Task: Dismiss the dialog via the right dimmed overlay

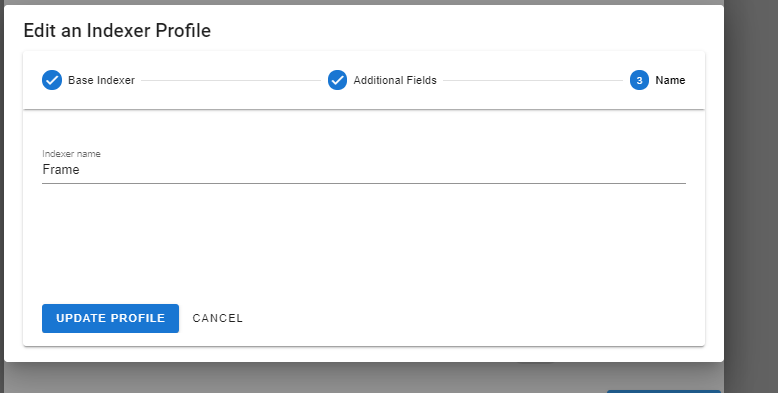Action: (x=751, y=196)
